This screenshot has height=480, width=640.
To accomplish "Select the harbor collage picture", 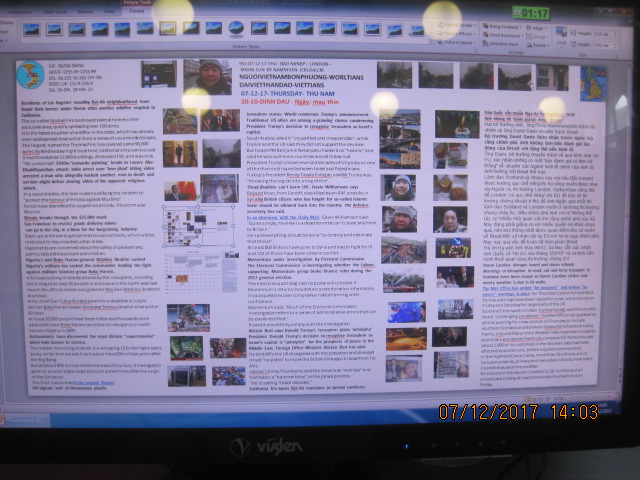I will 400,139.
